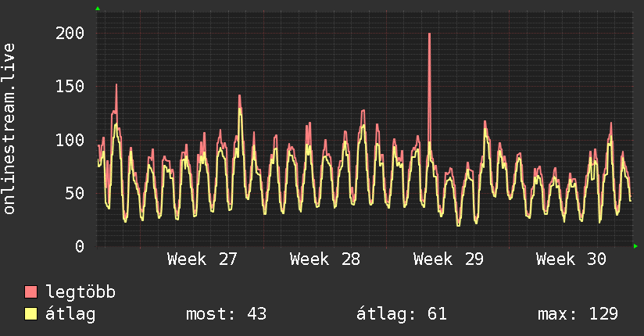The image size is (644, 336).
Task: Click the 150 y-axis value
Action: tap(70, 86)
